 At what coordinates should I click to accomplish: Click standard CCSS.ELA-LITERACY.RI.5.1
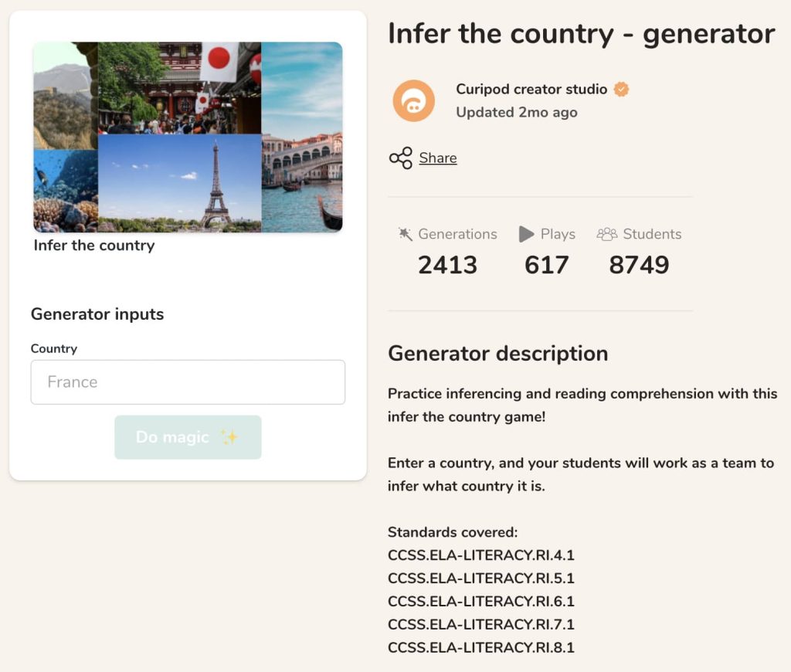click(480, 579)
